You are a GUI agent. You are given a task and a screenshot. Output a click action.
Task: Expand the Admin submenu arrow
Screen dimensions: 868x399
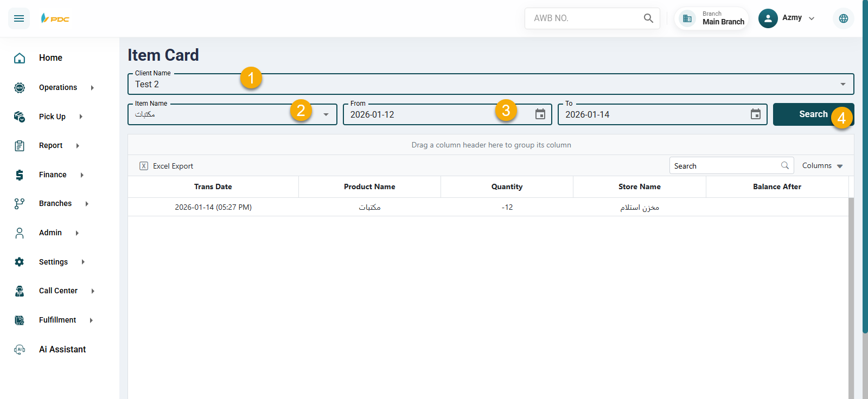click(x=77, y=233)
